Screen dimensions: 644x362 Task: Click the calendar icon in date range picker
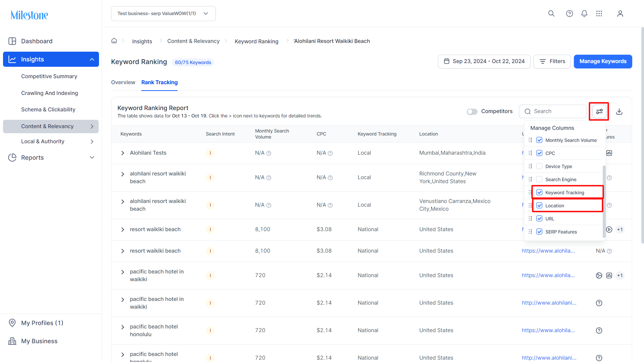[x=447, y=61]
